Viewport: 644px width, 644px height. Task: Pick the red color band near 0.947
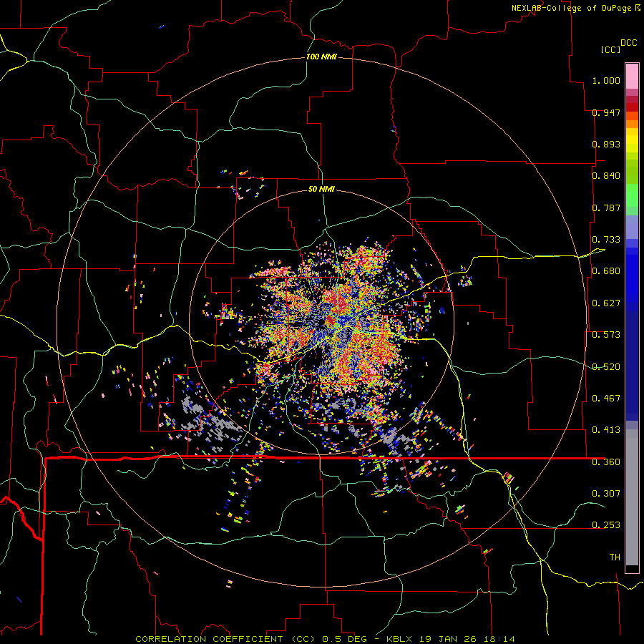tap(632, 107)
